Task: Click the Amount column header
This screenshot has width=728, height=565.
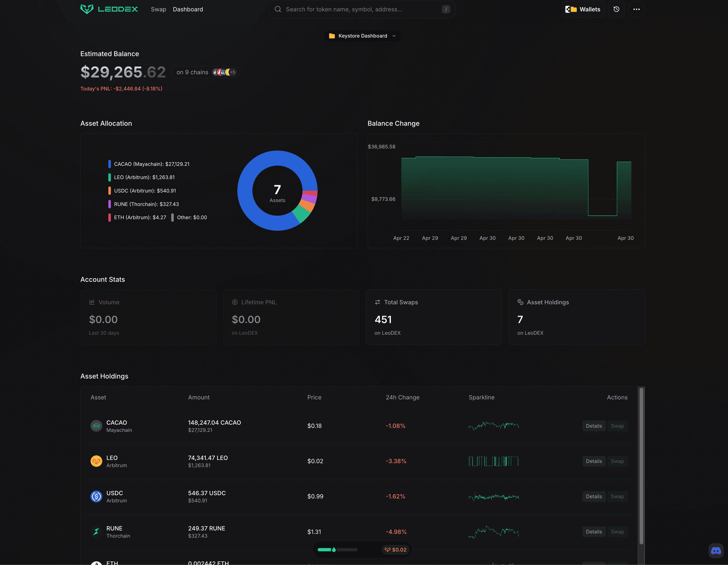Action: (199, 397)
